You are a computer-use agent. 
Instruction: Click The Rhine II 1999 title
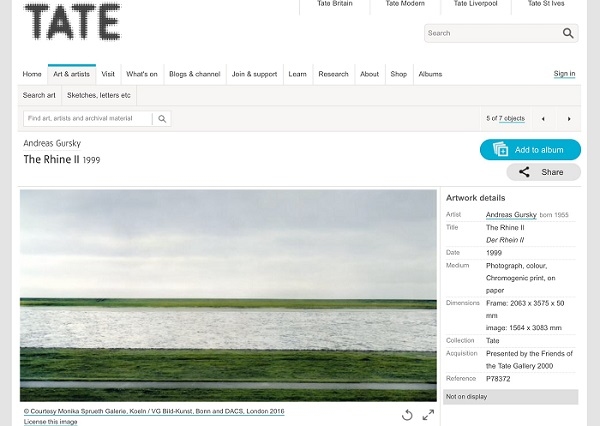(62, 159)
